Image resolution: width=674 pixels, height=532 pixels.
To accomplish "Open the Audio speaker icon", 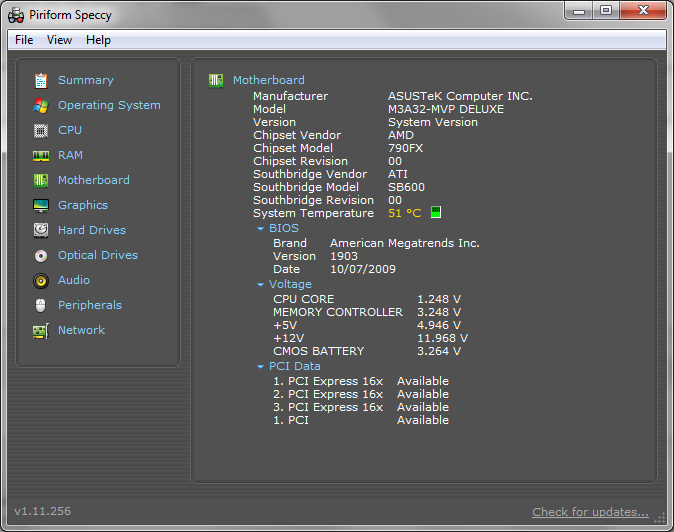I will coord(41,281).
